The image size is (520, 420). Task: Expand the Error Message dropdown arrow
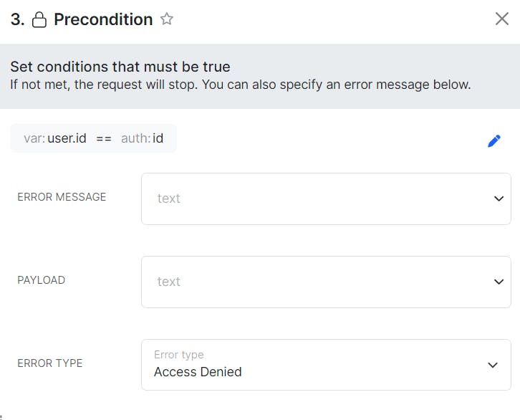[x=499, y=199]
